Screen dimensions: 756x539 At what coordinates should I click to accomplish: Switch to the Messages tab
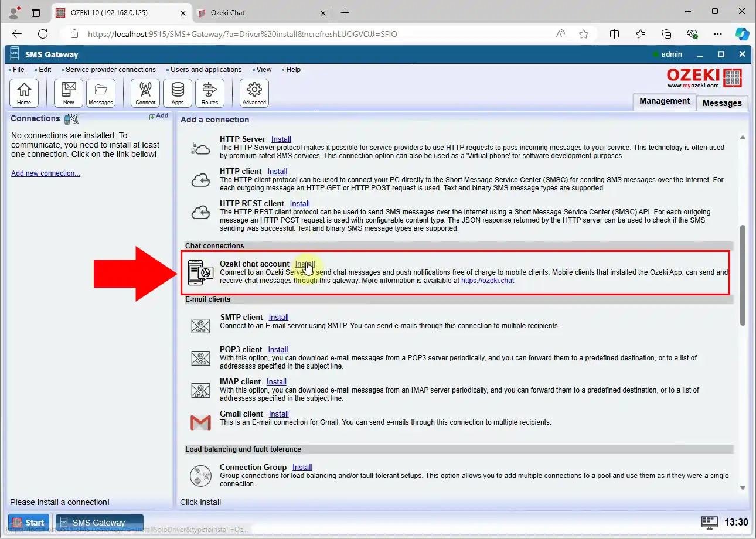click(x=722, y=103)
